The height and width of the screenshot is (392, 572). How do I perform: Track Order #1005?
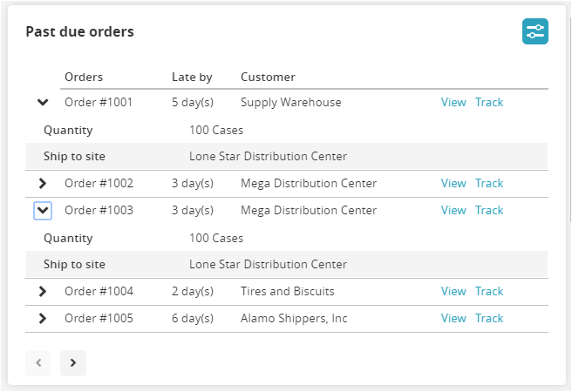pyautogui.click(x=489, y=318)
